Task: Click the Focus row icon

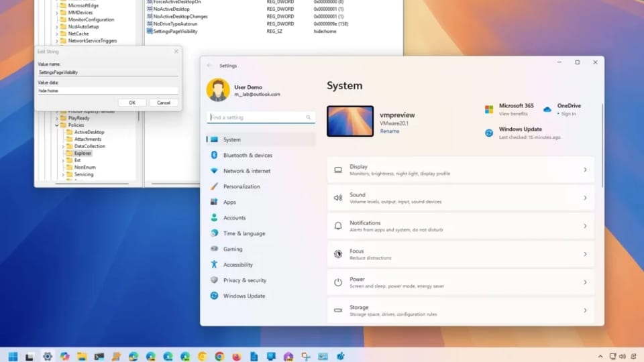Action: (338, 254)
